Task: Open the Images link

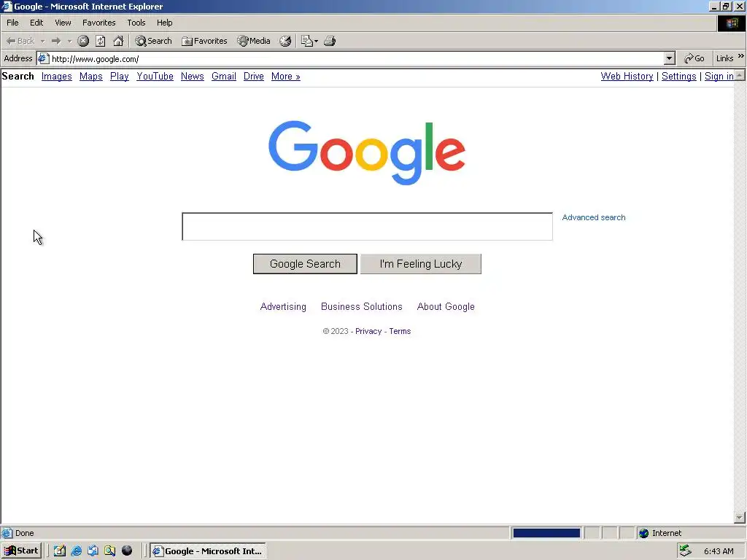Action: (57, 76)
